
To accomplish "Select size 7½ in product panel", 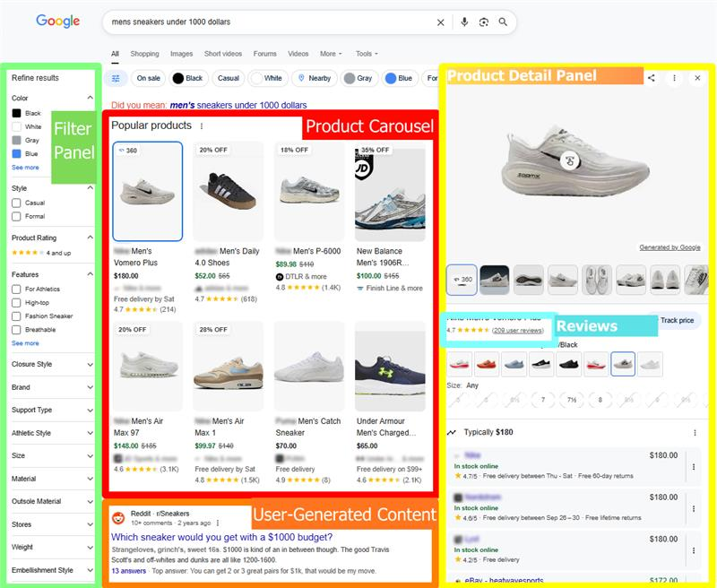I will click(573, 400).
